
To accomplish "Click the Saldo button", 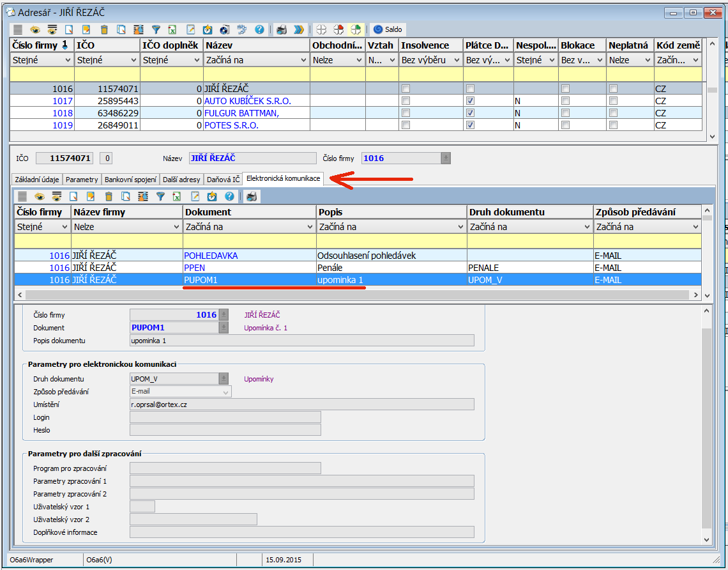I will [388, 29].
